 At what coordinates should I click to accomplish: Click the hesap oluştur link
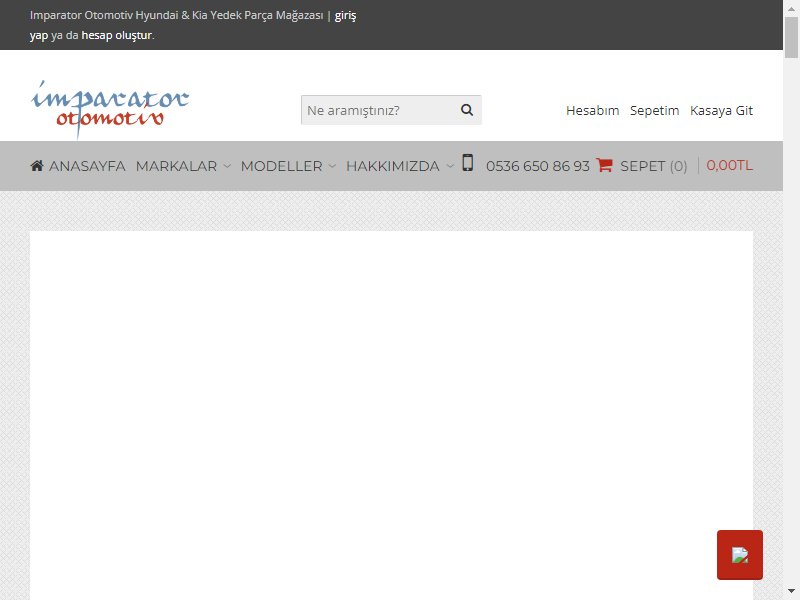point(117,35)
